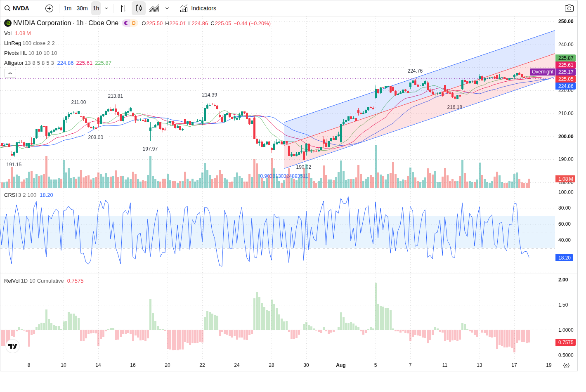Image resolution: width=586 pixels, height=392 pixels.
Task: Select the 1h timeframe
Action: coord(96,8)
